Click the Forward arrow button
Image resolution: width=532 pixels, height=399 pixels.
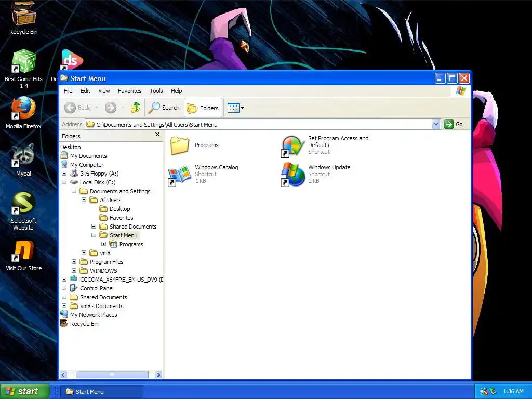[x=111, y=108]
